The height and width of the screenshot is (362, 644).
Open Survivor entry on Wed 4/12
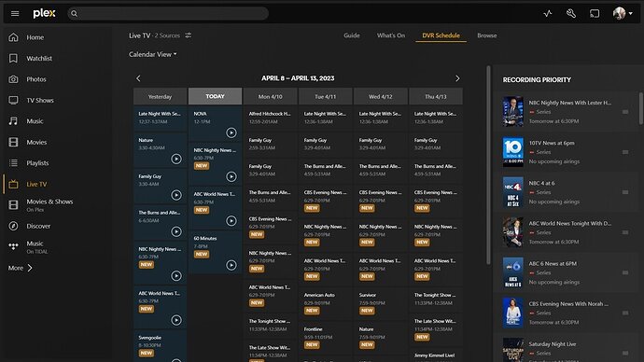380,303
